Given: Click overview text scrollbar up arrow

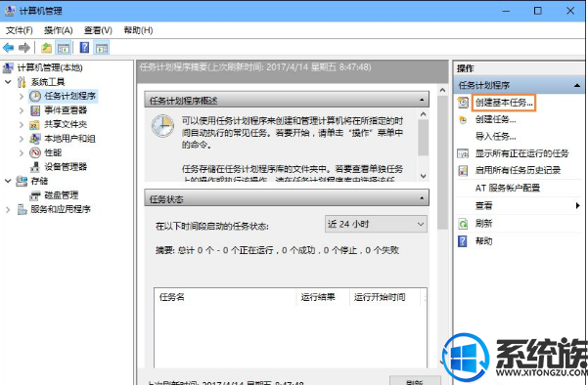Looking at the screenshot, I should click(424, 114).
